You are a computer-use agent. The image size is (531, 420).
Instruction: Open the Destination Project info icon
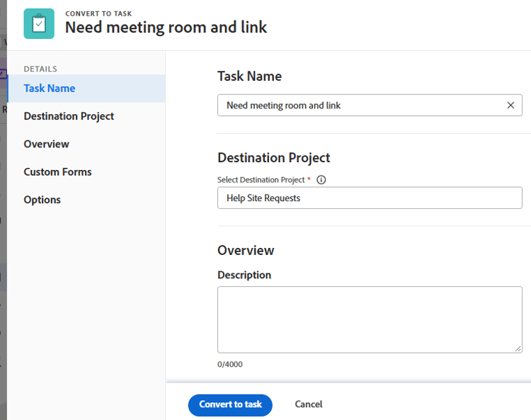coord(321,180)
